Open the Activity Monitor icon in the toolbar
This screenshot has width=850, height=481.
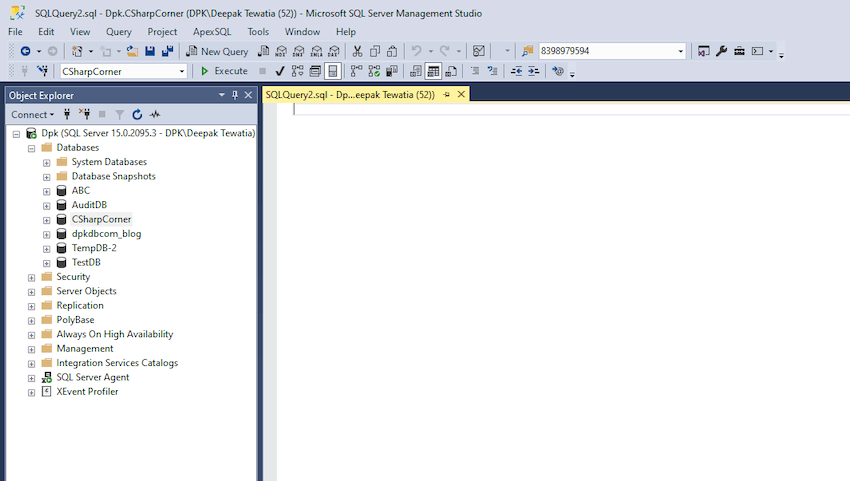pyautogui.click(x=479, y=51)
